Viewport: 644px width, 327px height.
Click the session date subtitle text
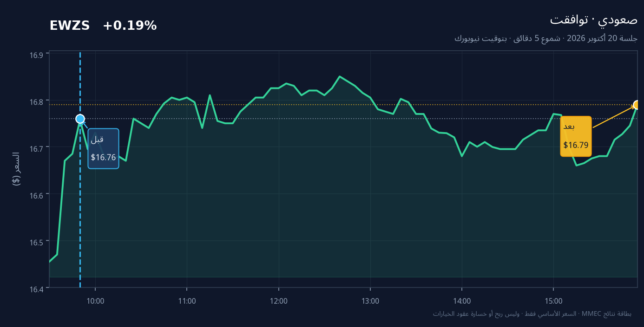coord(546,38)
